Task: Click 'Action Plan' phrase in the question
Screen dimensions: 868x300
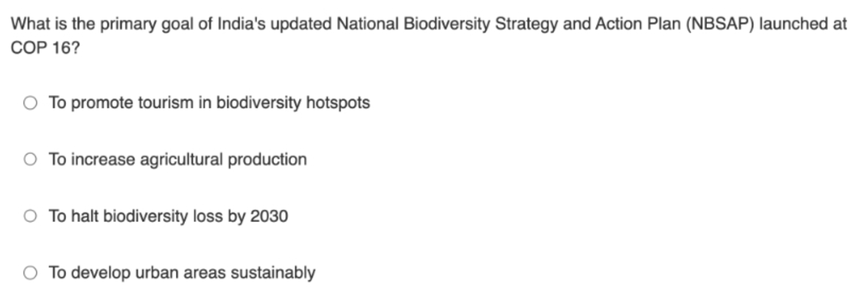Action: click(640, 24)
